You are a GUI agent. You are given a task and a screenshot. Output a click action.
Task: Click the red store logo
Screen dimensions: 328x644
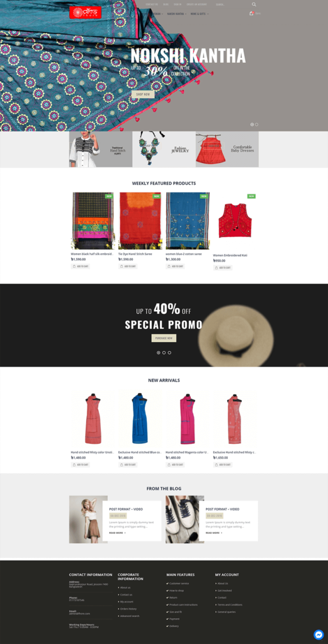coord(85,13)
